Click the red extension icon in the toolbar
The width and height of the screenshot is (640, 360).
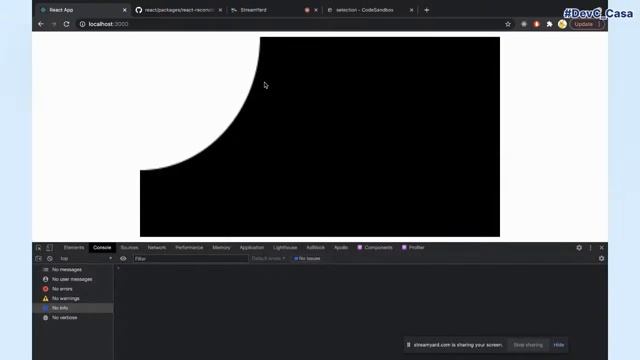(x=536, y=24)
